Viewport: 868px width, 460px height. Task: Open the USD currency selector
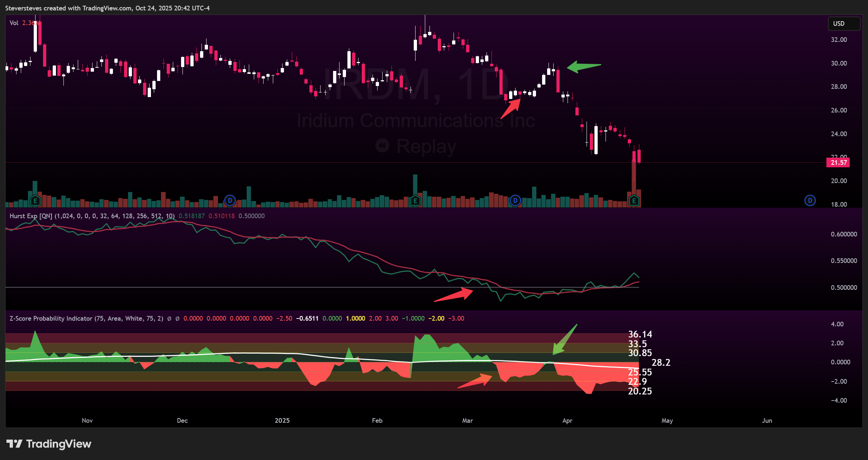[844, 23]
